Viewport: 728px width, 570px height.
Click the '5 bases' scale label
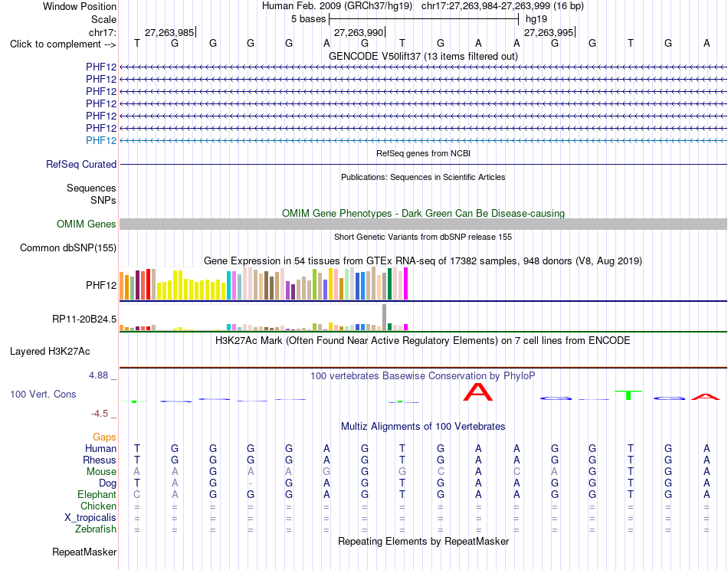[x=308, y=19]
